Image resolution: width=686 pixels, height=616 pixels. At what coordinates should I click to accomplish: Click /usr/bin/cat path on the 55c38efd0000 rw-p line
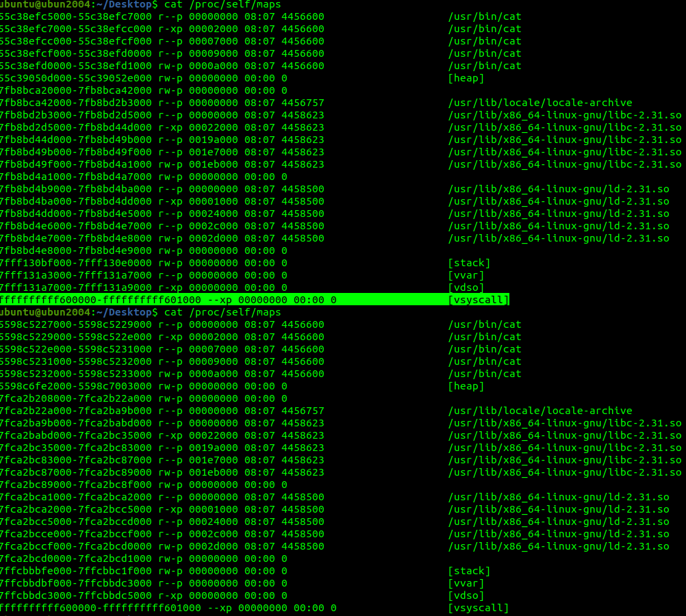pyautogui.click(x=485, y=66)
